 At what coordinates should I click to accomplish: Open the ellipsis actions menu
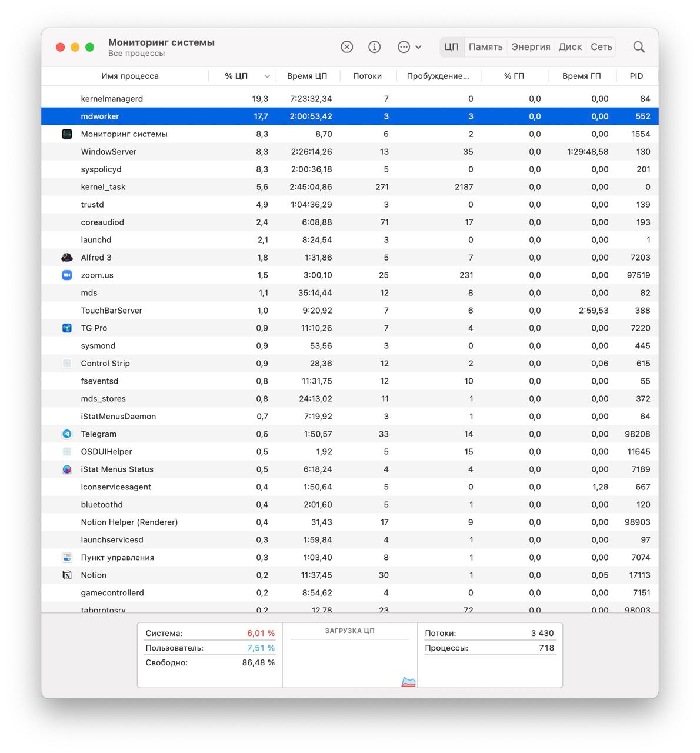(x=410, y=47)
